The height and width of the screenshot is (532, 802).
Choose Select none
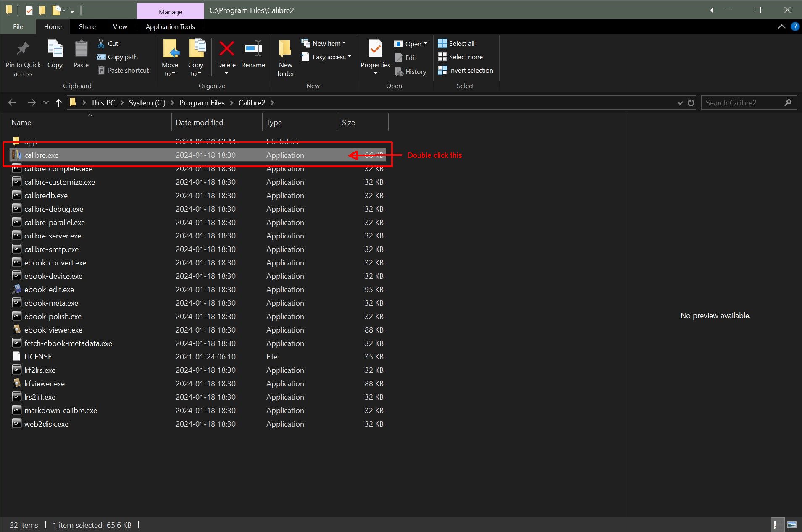(x=460, y=57)
